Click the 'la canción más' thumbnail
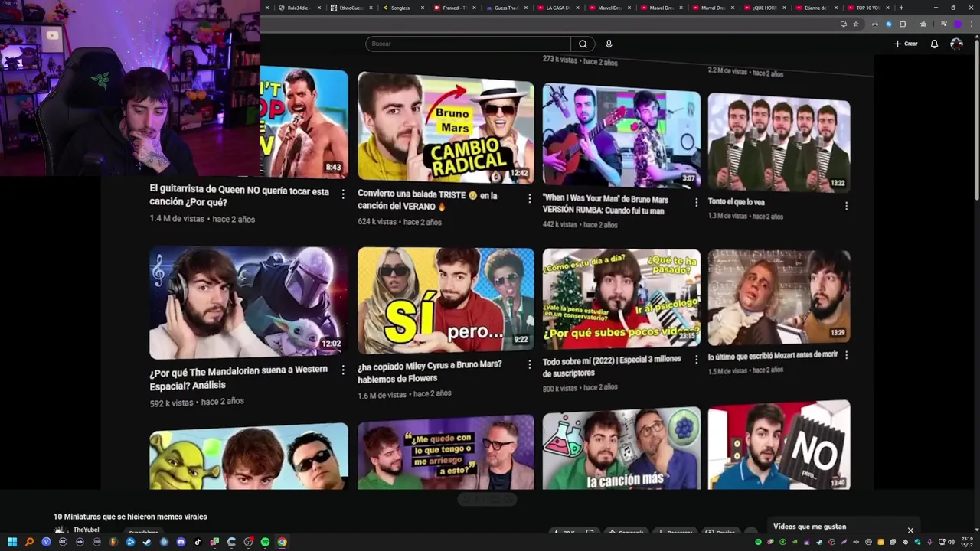 pos(622,448)
